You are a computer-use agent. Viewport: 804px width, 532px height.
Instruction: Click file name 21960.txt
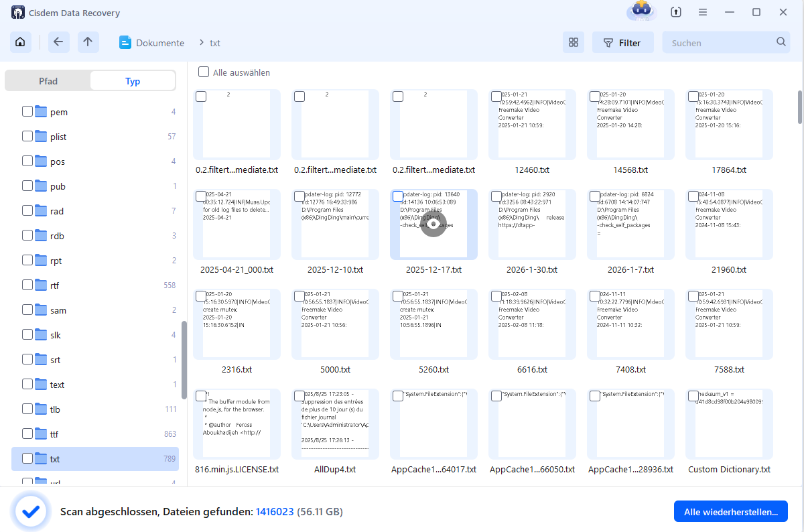coord(729,269)
